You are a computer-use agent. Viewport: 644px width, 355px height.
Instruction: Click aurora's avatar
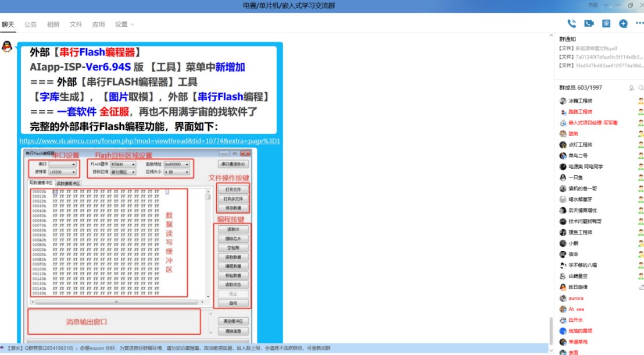(x=563, y=298)
